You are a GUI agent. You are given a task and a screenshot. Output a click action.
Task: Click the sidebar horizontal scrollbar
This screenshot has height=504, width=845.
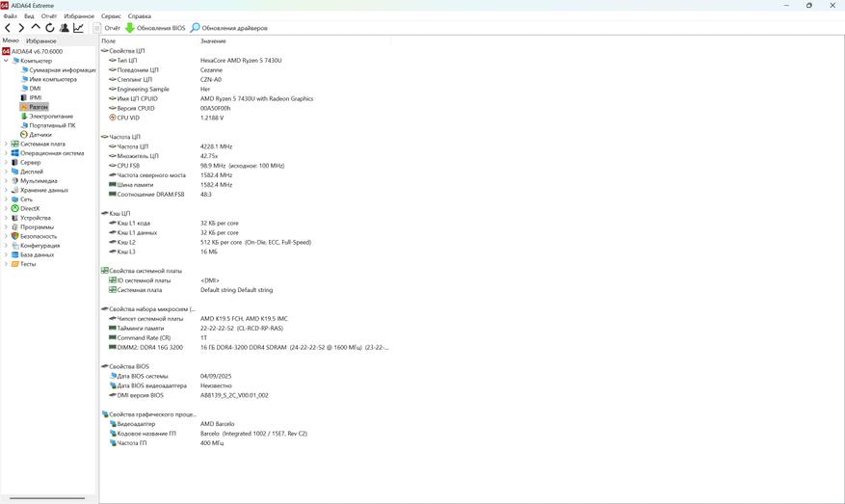tap(47, 498)
